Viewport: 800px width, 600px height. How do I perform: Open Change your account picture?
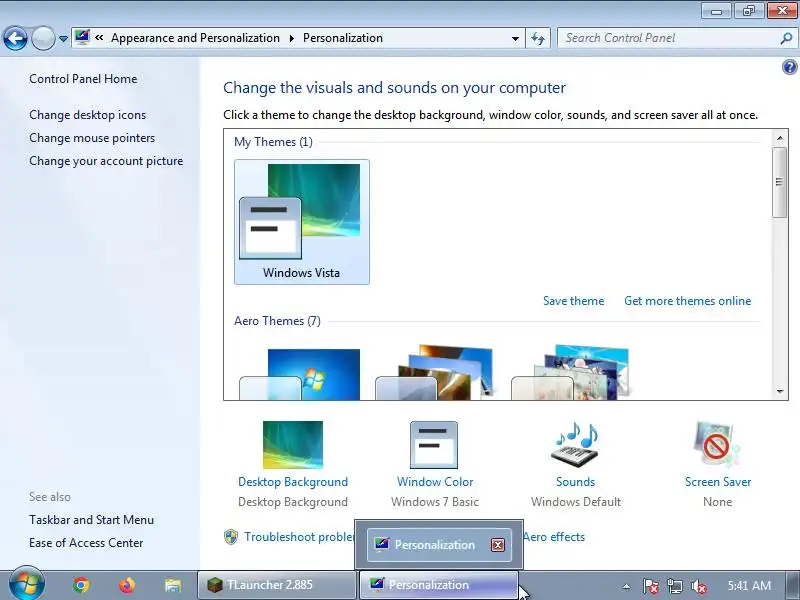[x=106, y=161]
